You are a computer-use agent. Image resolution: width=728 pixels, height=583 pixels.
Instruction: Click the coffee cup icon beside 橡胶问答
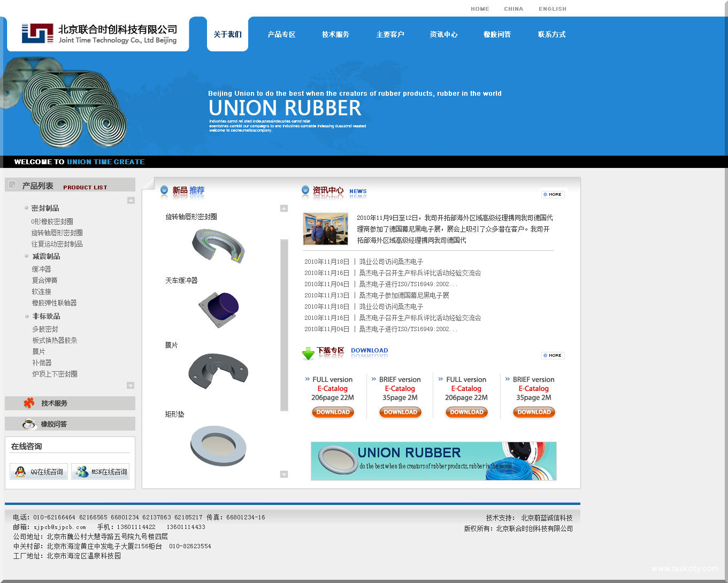(29, 424)
